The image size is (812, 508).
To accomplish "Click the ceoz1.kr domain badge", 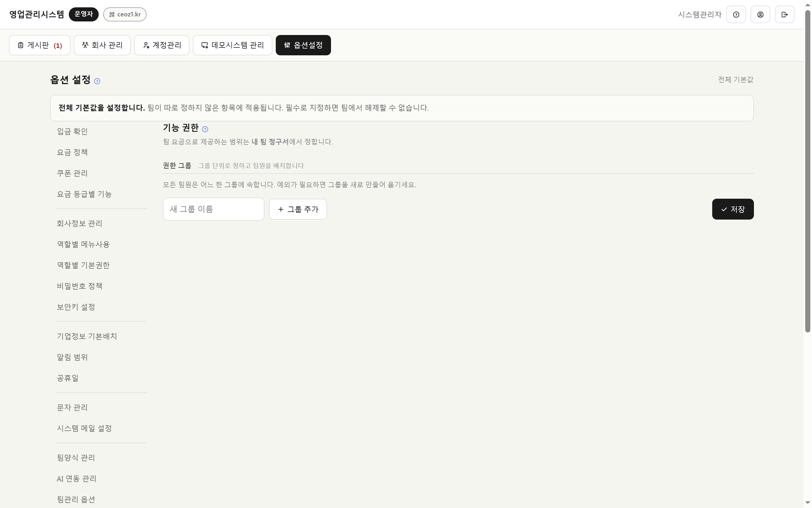I will click(x=125, y=14).
